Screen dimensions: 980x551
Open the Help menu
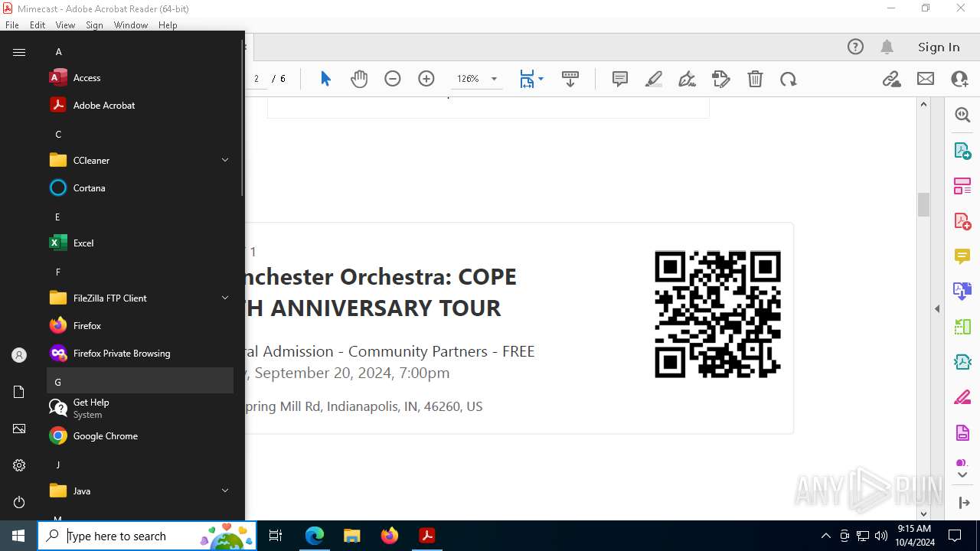(168, 25)
